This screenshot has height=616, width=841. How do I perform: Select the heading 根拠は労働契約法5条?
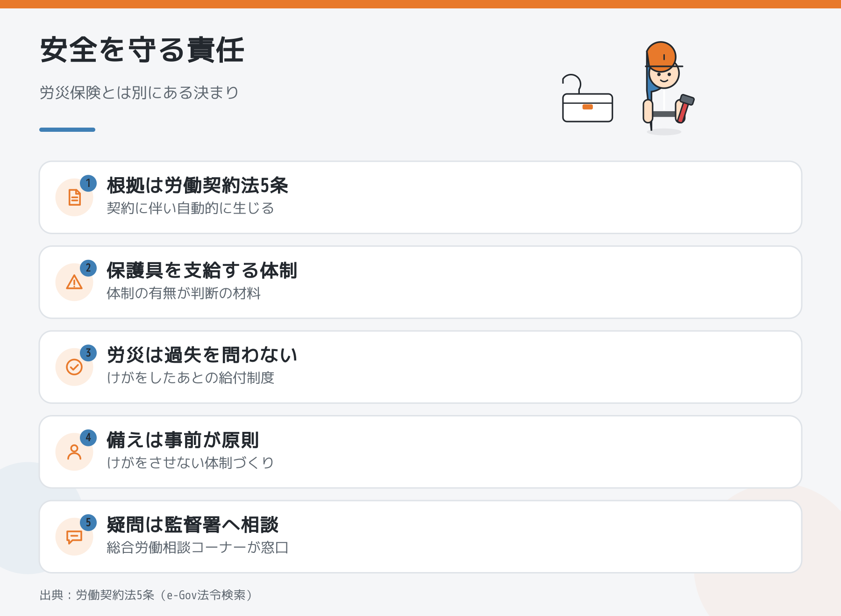[198, 186]
